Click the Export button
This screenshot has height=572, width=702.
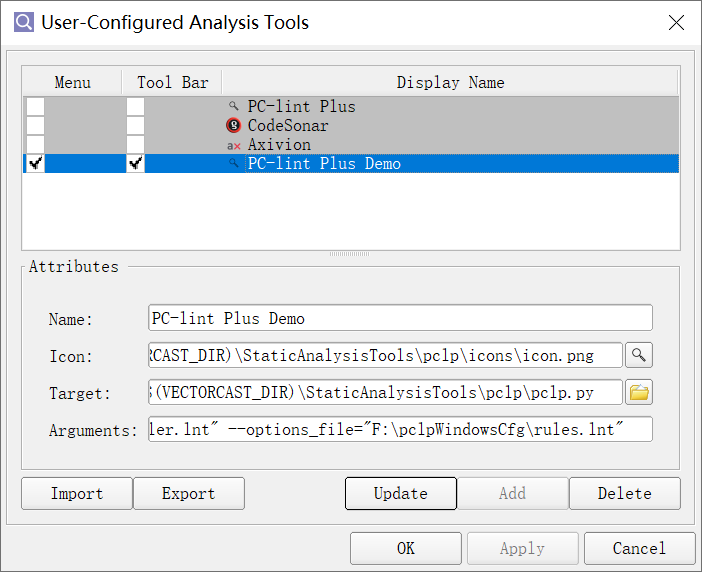(x=189, y=494)
